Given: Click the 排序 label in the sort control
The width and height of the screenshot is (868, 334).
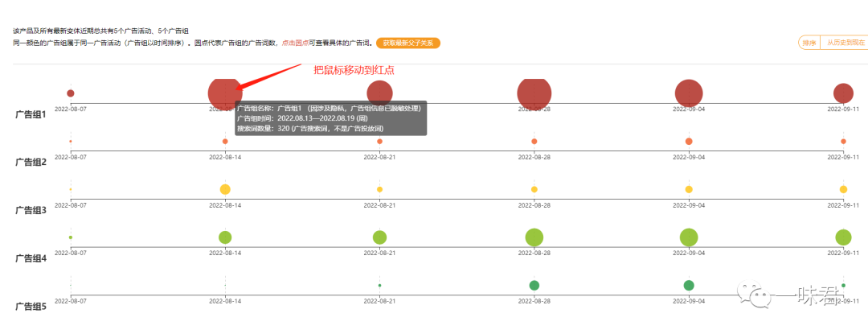Looking at the screenshot, I should [809, 43].
